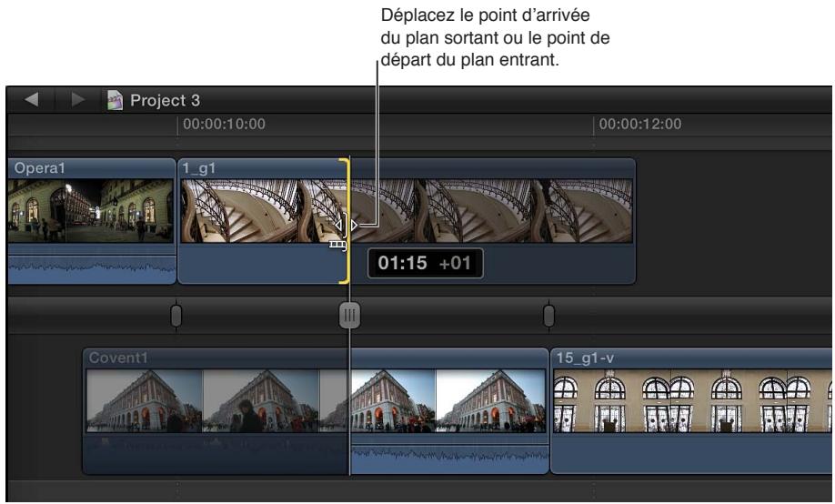Click the yellow trim edge of 1_g1
835x504 pixels.
pos(347,220)
